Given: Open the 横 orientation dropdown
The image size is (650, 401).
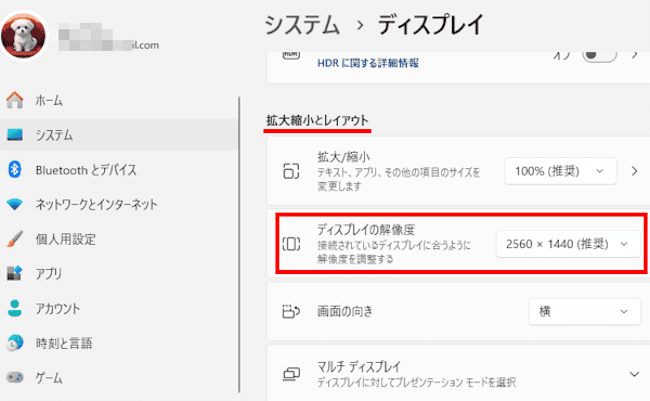Looking at the screenshot, I should pyautogui.click(x=585, y=311).
